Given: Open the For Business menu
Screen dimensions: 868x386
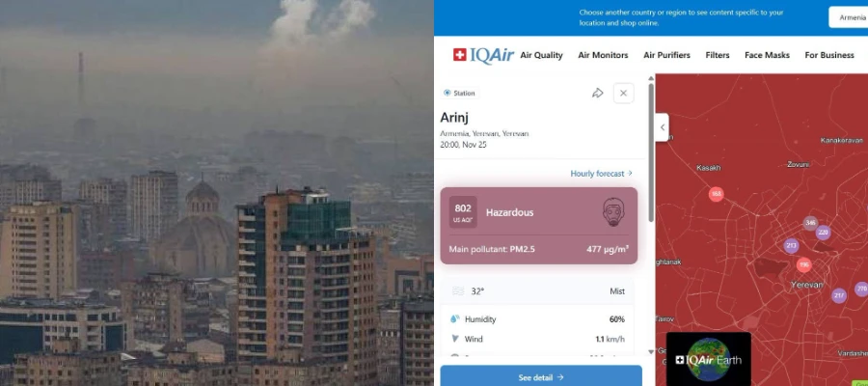Looking at the screenshot, I should point(829,55).
